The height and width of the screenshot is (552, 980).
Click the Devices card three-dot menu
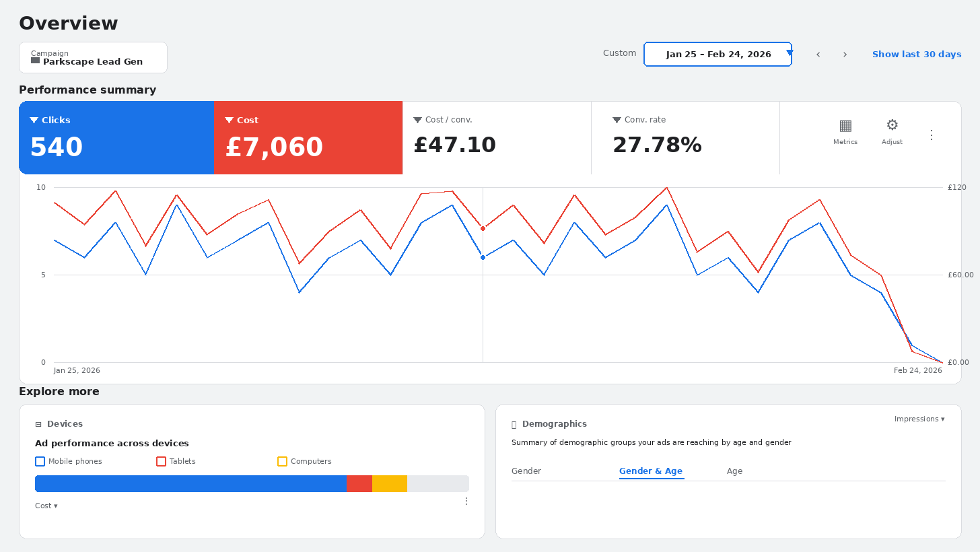[466, 502]
